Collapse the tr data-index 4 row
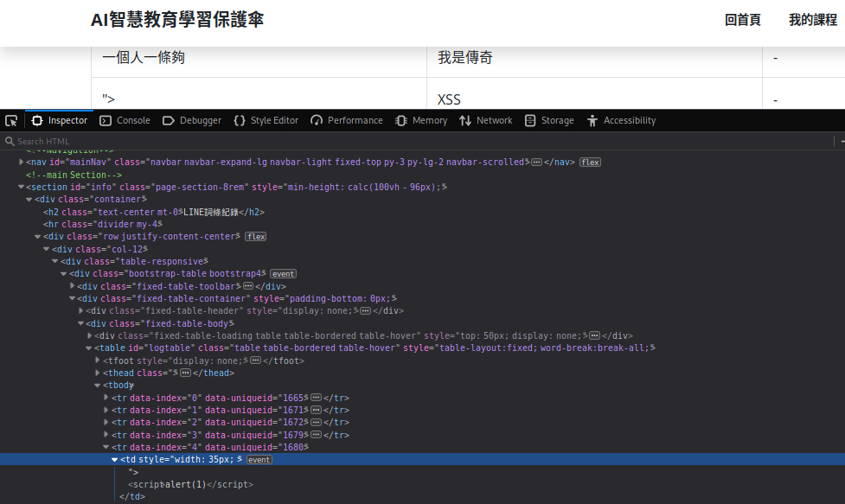The image size is (845, 504). (x=106, y=447)
